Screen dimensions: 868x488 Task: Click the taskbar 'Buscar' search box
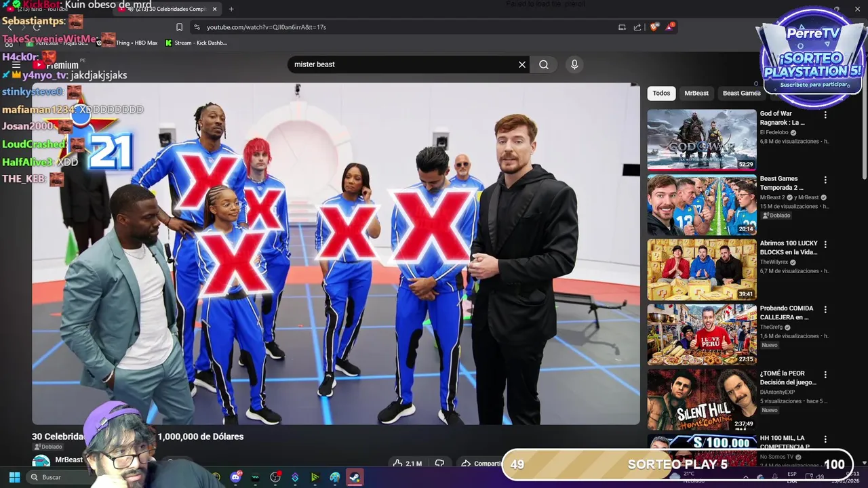(x=61, y=477)
